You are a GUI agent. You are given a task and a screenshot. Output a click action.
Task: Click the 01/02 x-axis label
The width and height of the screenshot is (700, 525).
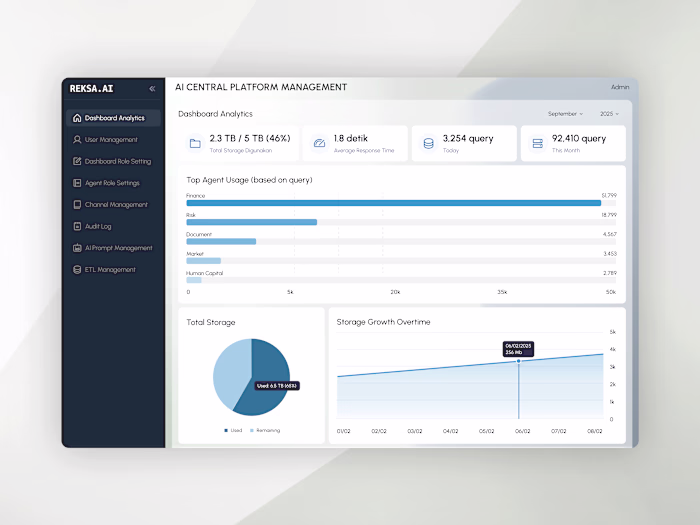coord(343,431)
